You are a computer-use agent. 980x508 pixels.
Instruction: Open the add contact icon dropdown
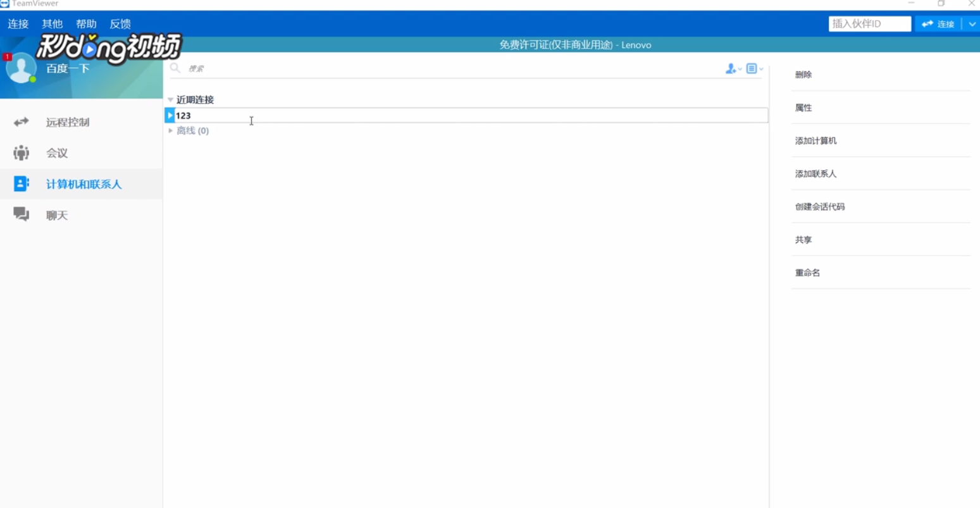733,68
